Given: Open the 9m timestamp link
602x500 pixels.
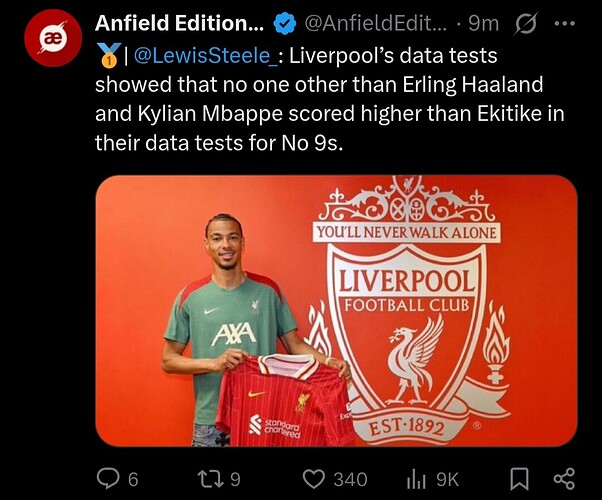Looking at the screenshot, I should [484, 23].
